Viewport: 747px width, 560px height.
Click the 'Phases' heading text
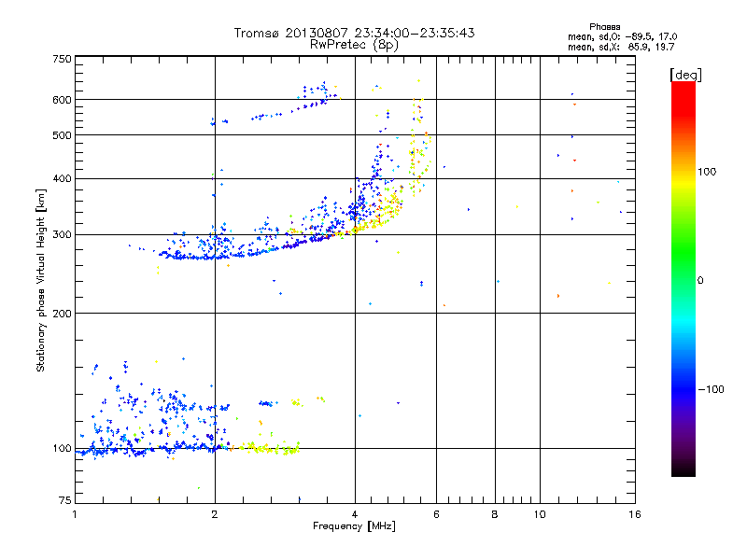pyautogui.click(x=604, y=27)
